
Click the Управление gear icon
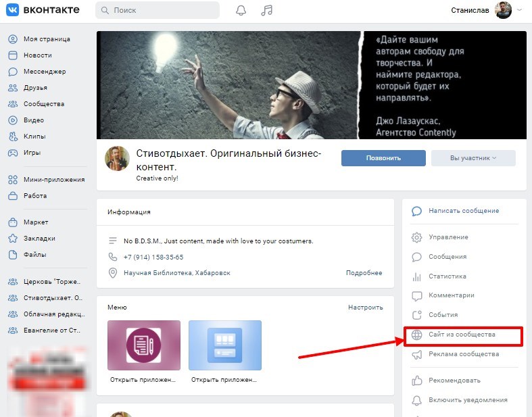coord(416,237)
